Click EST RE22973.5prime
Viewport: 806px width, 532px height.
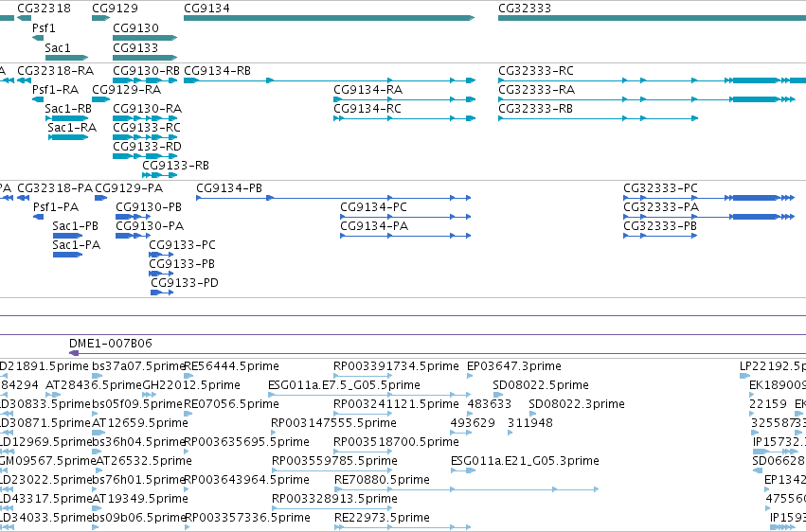tap(382, 518)
